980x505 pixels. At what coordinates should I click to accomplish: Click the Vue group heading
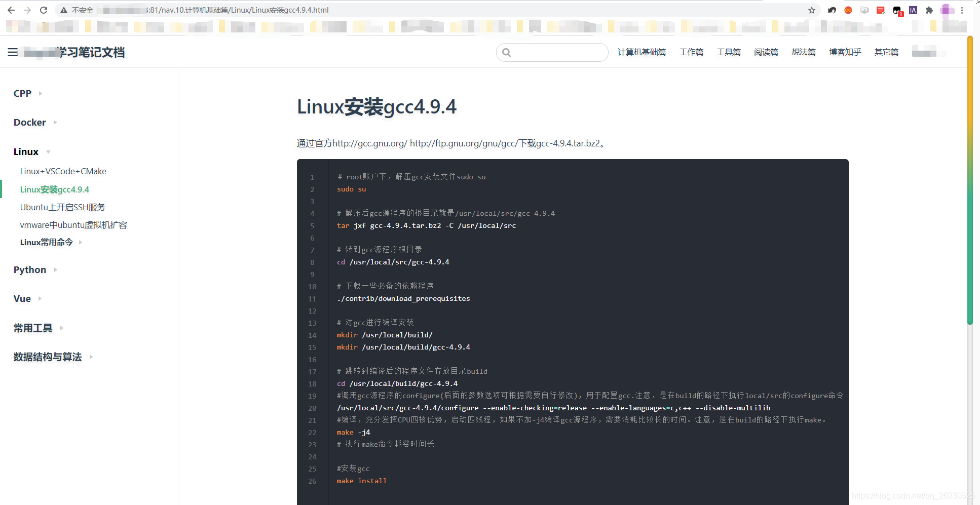(22, 298)
